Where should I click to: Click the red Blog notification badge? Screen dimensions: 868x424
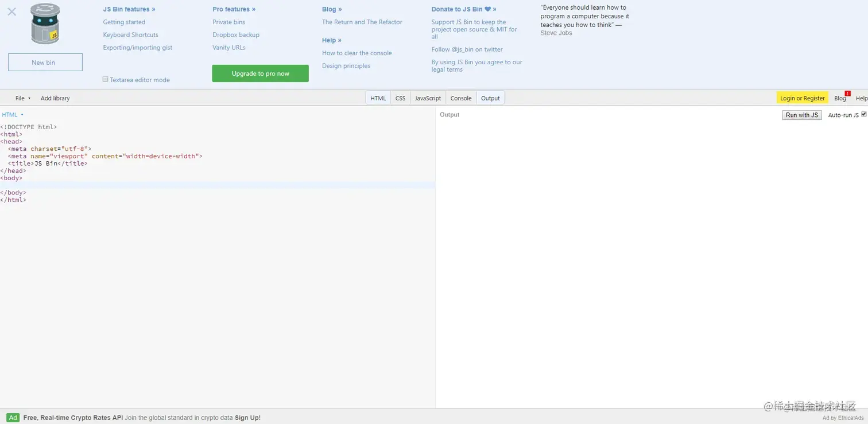[848, 94]
